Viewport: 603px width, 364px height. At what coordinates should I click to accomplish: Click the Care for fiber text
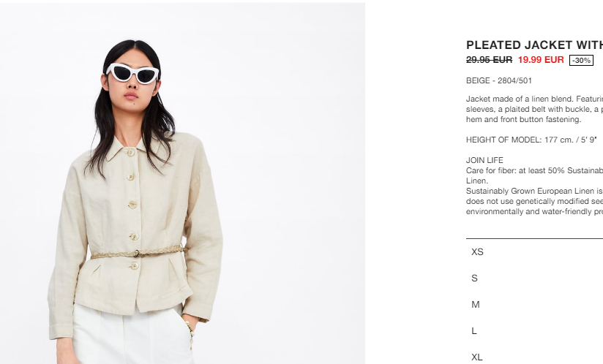click(x=534, y=175)
